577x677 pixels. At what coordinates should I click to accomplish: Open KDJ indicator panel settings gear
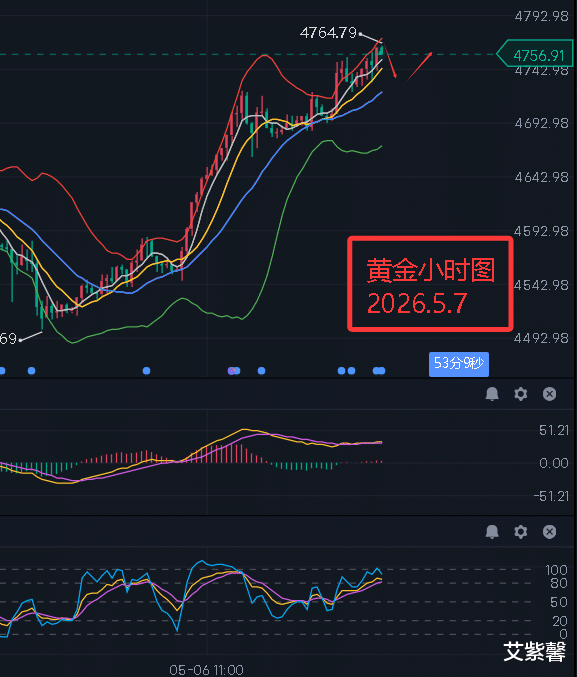point(520,531)
